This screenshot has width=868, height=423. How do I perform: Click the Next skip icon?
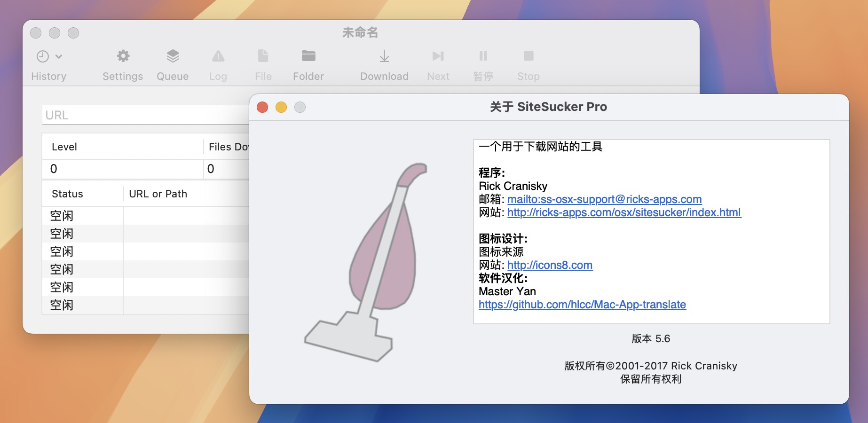coord(438,56)
